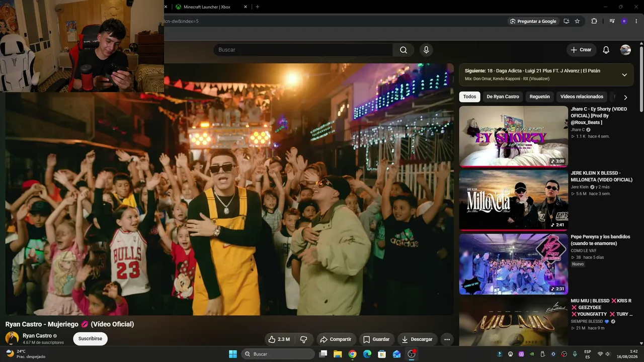Open the weather widget showing 24°C

click(25, 354)
